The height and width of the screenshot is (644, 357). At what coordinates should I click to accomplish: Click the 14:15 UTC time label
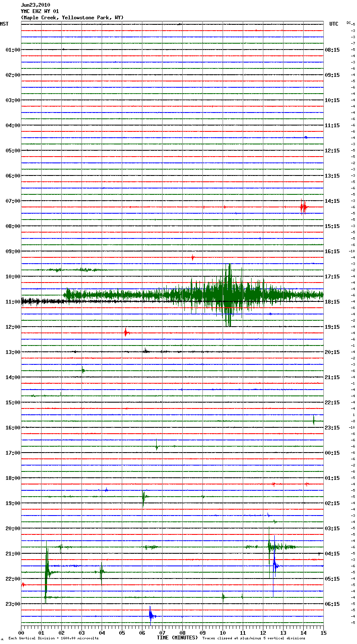point(332,201)
